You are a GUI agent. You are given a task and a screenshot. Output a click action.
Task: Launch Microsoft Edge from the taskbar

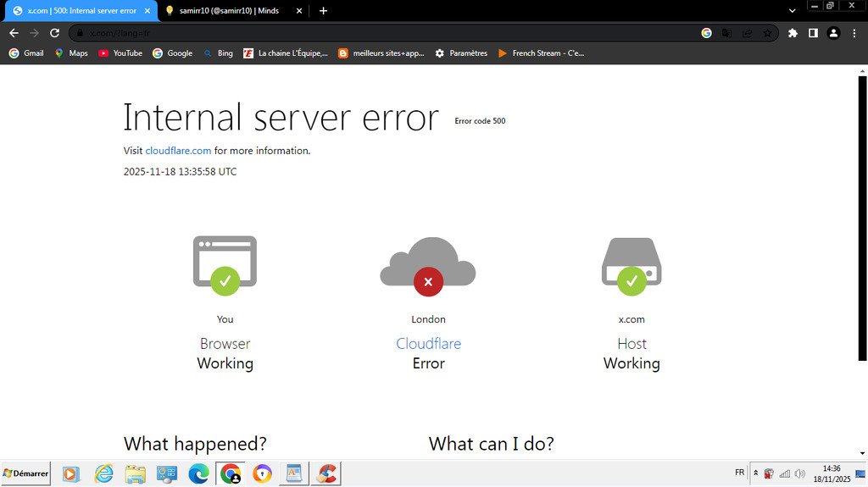(x=198, y=473)
